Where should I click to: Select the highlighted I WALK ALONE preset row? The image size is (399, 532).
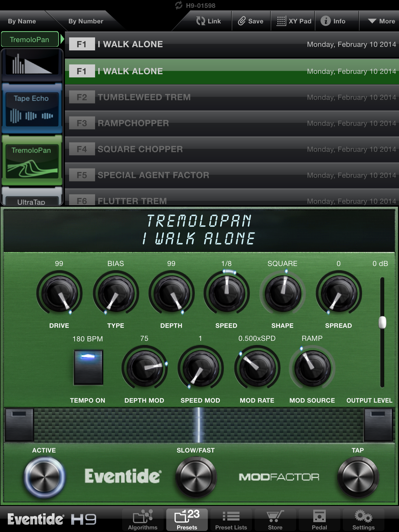[x=232, y=71]
